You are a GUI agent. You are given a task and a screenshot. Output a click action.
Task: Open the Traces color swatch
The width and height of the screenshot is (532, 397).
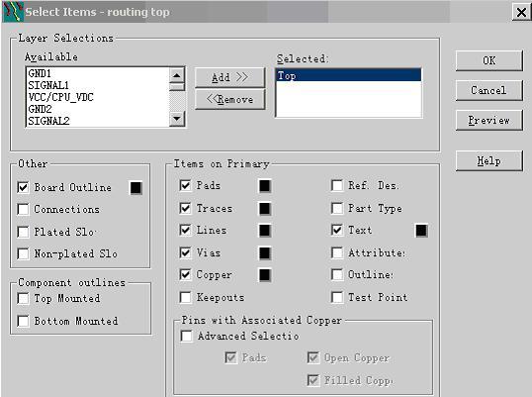tap(265, 209)
